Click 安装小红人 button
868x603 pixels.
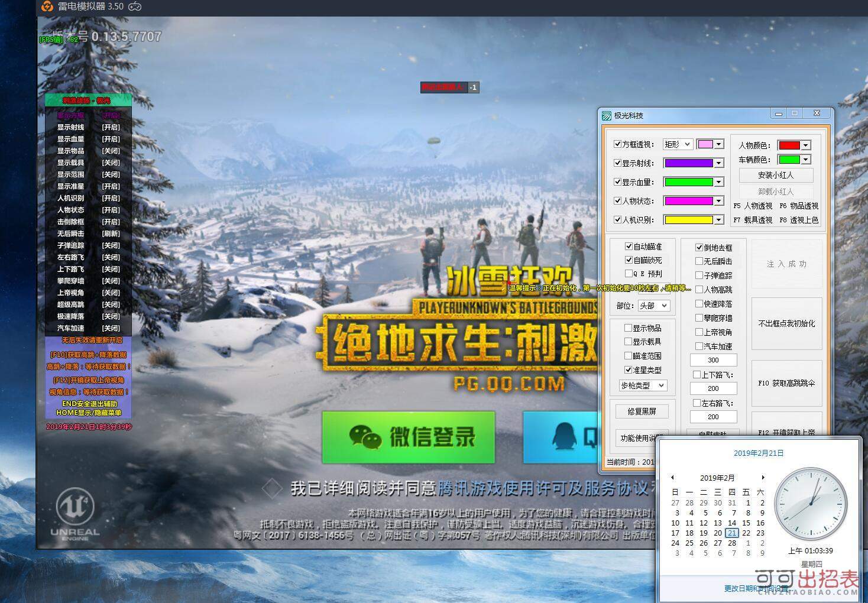776,175
